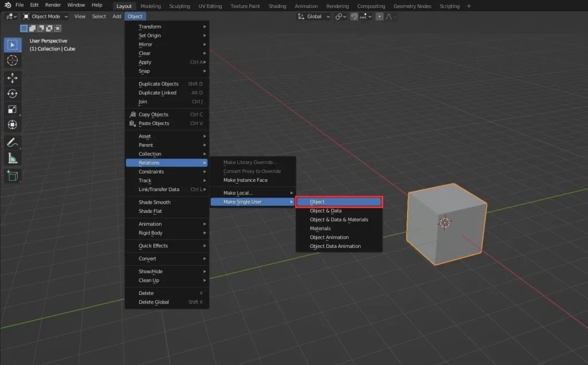The image size is (588, 365).
Task: Set selection mode to intersect
Action: (57, 28)
